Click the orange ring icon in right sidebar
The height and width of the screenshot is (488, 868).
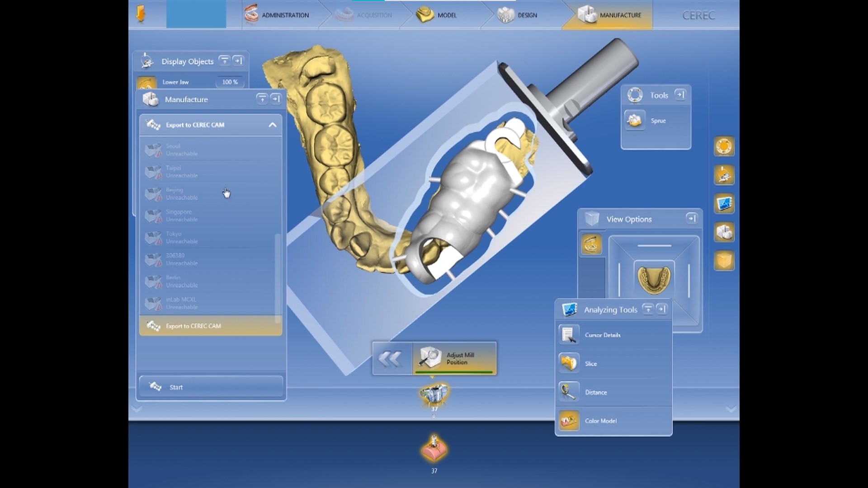724,146
